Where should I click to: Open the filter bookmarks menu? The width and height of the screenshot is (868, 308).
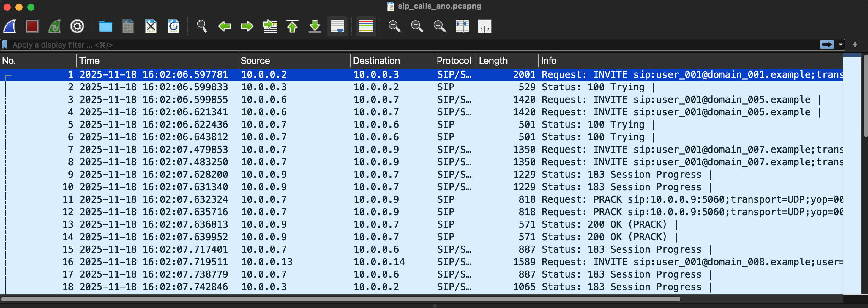pos(5,44)
